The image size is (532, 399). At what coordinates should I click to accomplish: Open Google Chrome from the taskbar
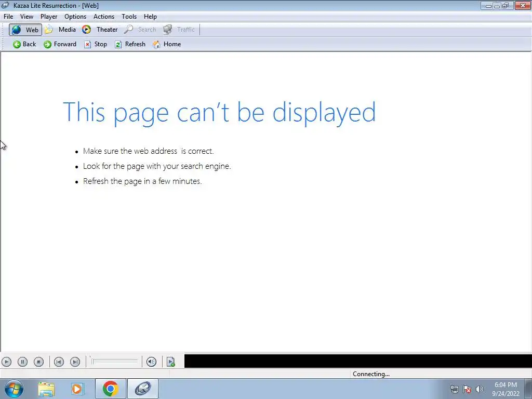coord(110,389)
